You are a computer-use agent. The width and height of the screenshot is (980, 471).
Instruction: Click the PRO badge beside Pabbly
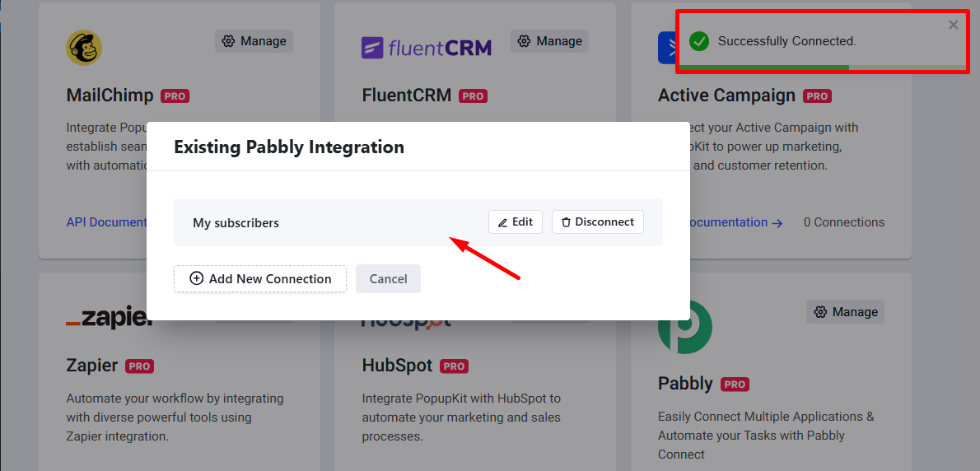[735, 385]
